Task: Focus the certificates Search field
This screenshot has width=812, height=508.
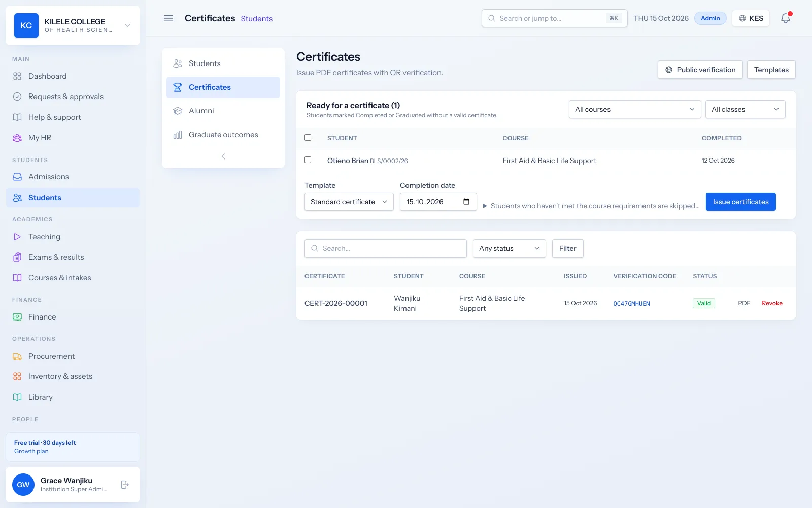Action: click(x=386, y=248)
